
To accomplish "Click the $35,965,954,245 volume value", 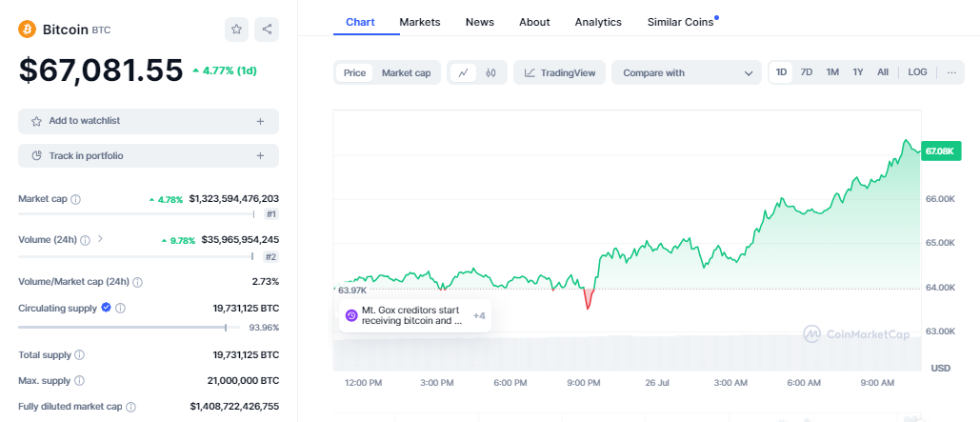I will click(240, 239).
